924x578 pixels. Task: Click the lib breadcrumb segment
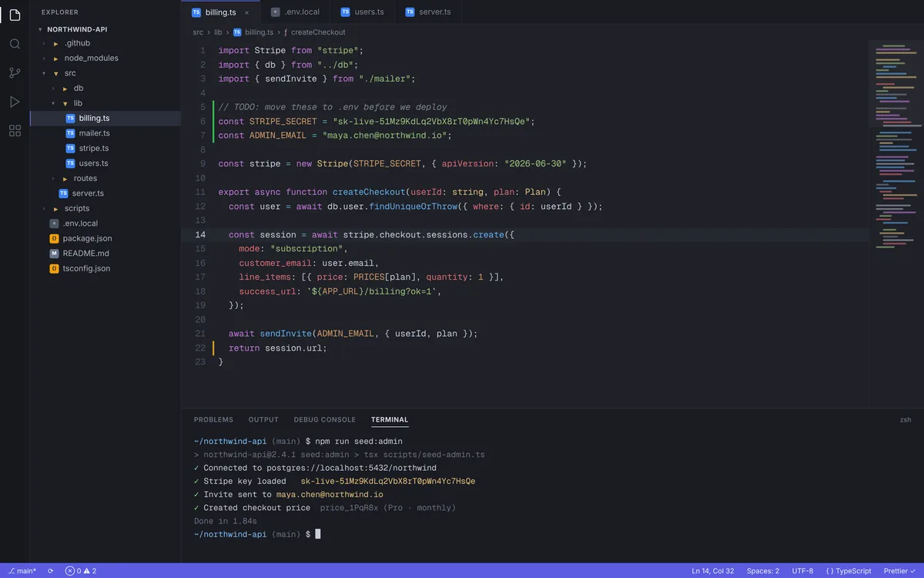tap(218, 32)
